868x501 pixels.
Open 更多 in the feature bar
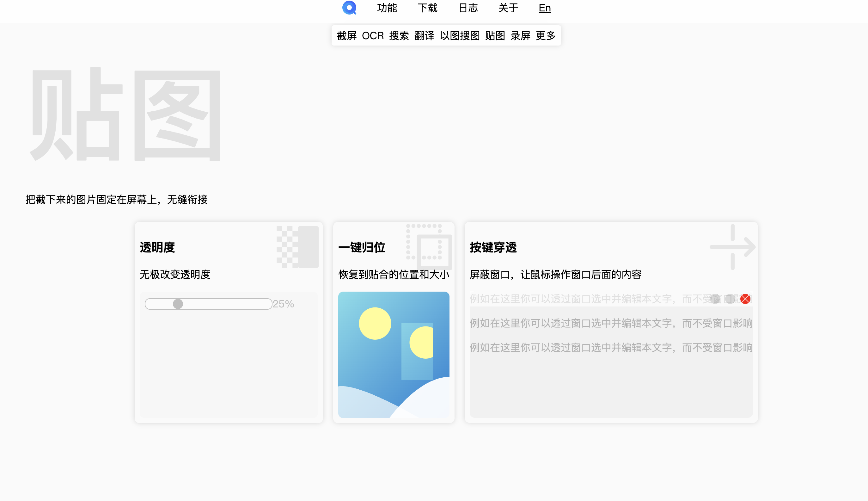pyautogui.click(x=546, y=35)
